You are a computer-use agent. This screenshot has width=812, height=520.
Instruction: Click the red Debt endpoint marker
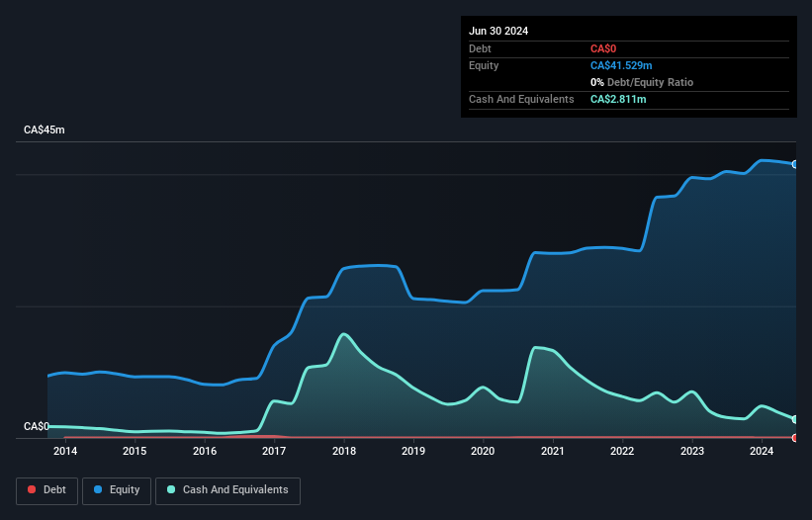(795, 438)
